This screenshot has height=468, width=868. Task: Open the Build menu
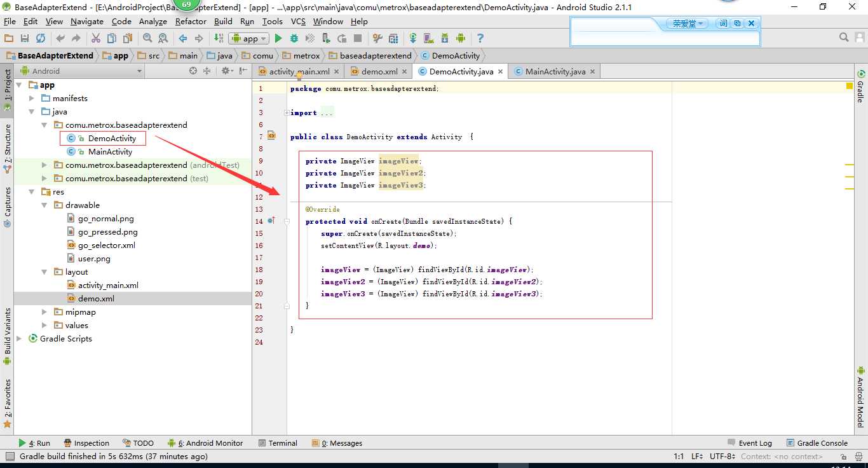223,21
